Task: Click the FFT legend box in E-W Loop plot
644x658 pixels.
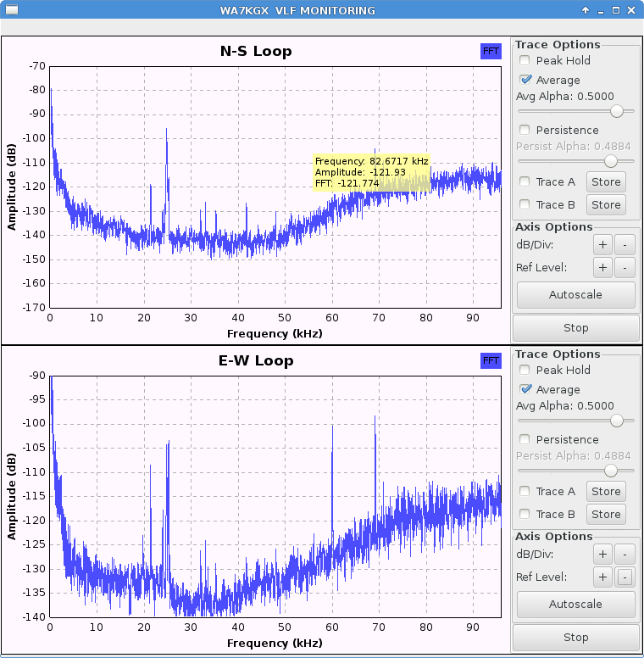Action: pos(491,360)
